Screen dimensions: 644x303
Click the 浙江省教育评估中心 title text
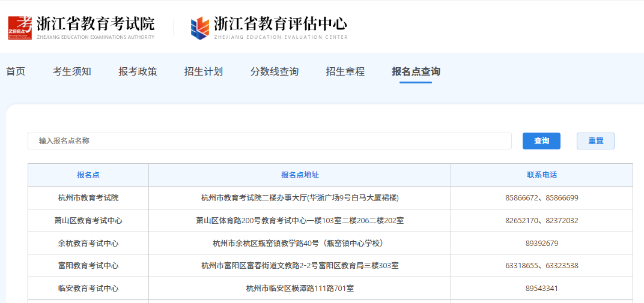pos(281,24)
